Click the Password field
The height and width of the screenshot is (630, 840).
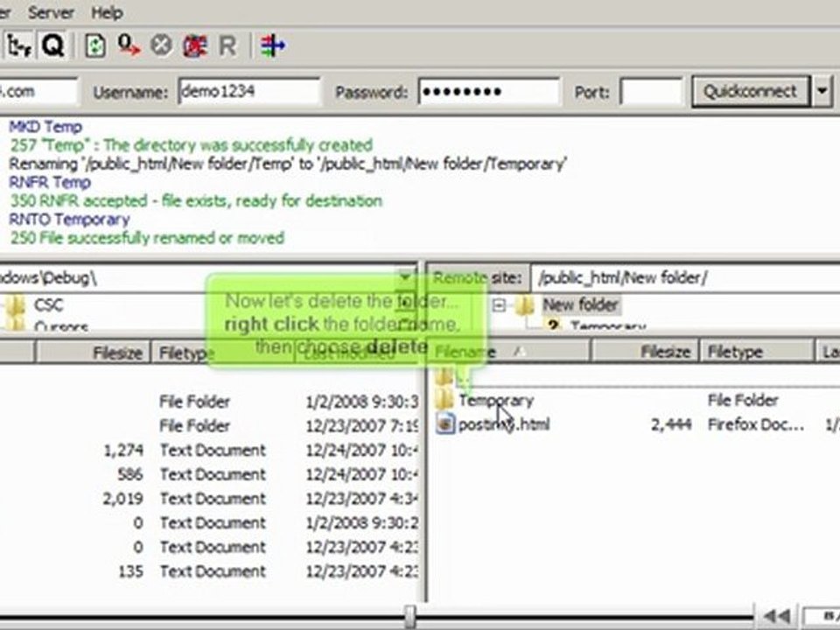[x=488, y=92]
